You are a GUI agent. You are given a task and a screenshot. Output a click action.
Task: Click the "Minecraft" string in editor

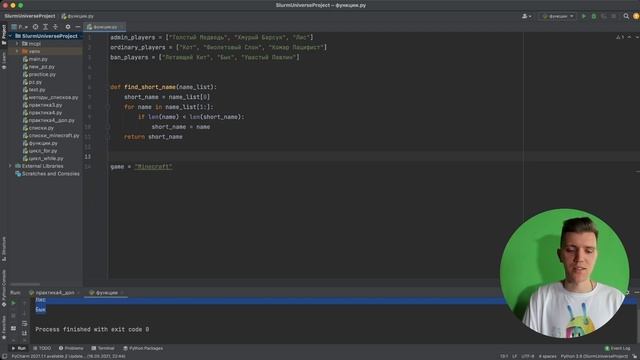coord(153,167)
